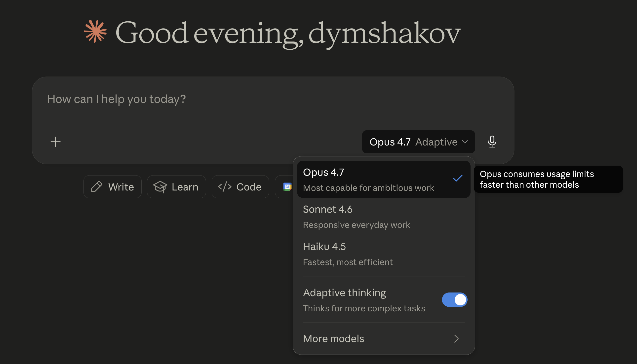Toggle the Adaptive thinking switch
Viewport: 637px width, 364px height.
(454, 299)
